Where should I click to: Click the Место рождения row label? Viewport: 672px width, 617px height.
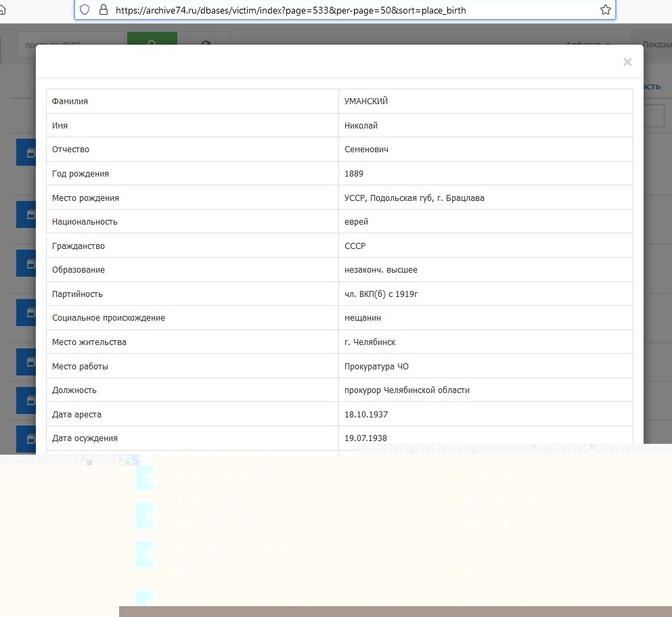[85, 198]
